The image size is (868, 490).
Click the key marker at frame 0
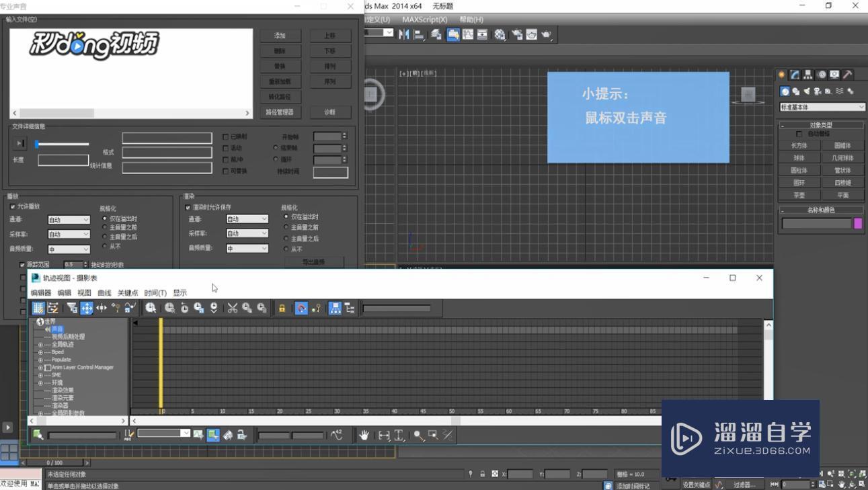click(161, 329)
